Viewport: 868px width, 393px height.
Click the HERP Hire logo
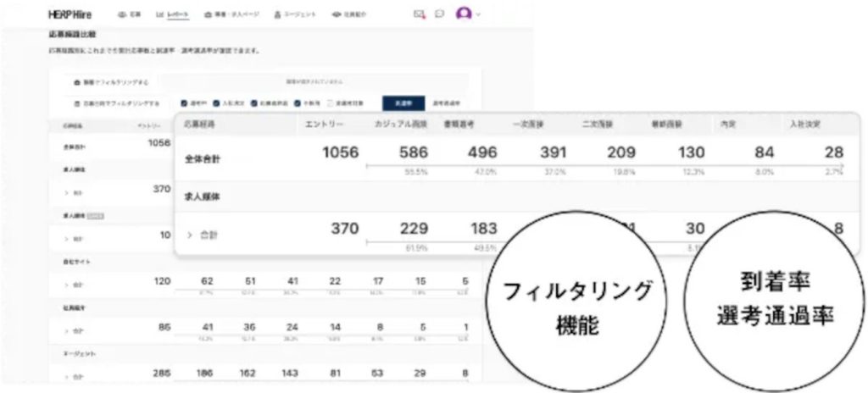tap(70, 15)
